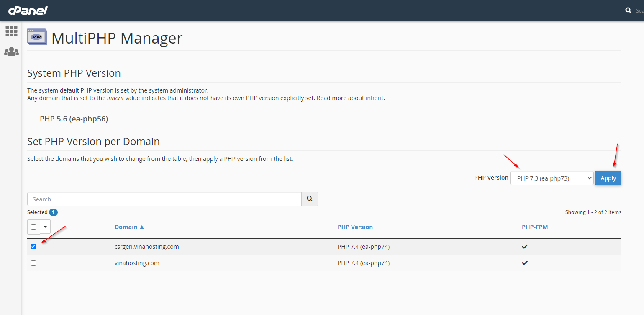Expand the select-all caret dropdown
644x315 pixels.
(x=45, y=227)
